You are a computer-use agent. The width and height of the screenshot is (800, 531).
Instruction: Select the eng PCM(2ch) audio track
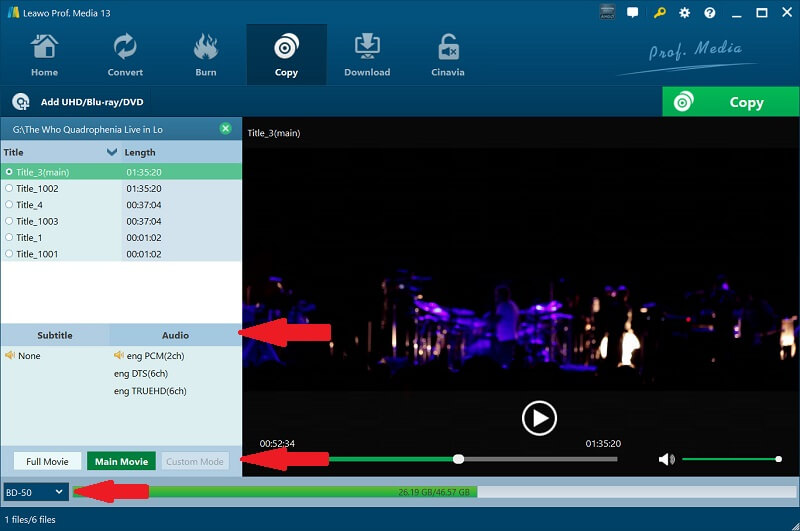coord(155,356)
